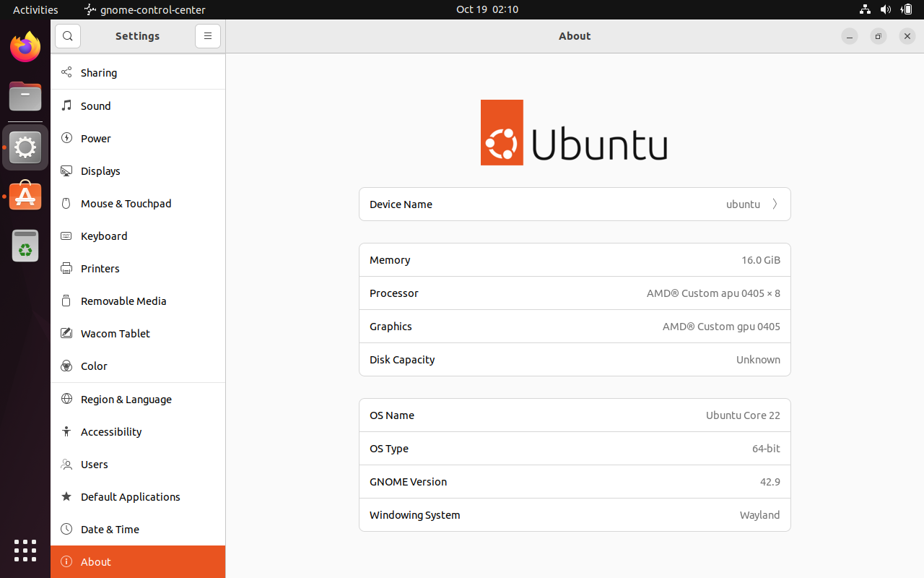The image size is (924, 578).
Task: Select the Color panel
Action: 138,366
